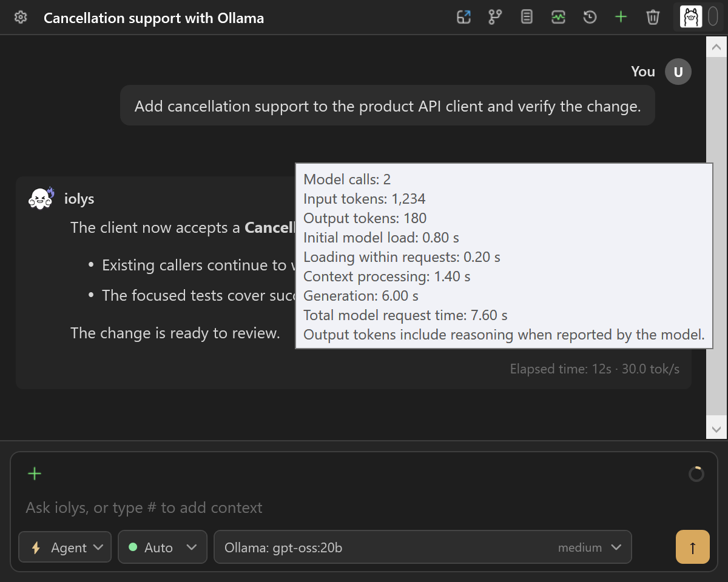Screen dimensions: 728x582
Task: Click the 'medium' reasoning level label
Action: coord(580,547)
